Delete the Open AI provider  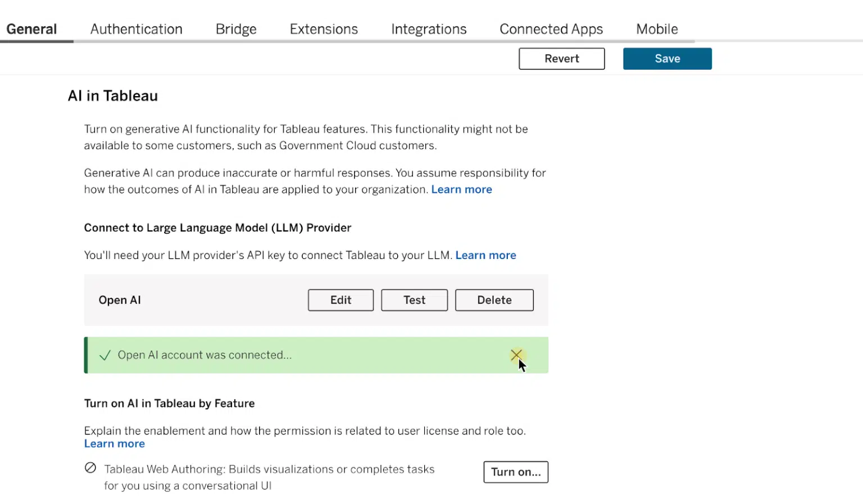[494, 300]
